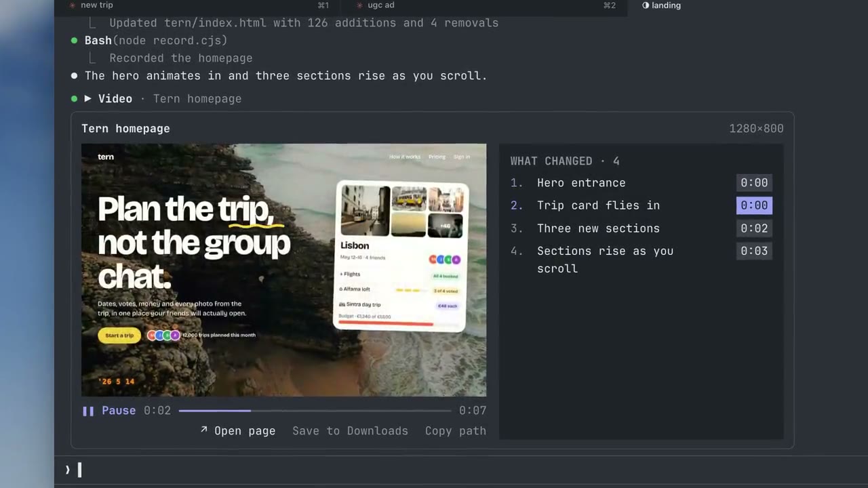Click the Alfama loft row
The image size is (868, 488).
(399, 290)
